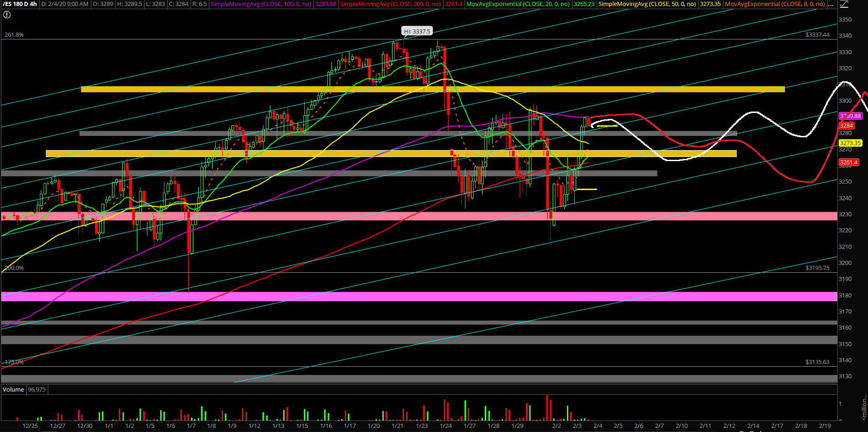This screenshot has height=432, width=868.
Task: Open the SimpleMovingAvg 50 study label
Action: pos(647,4)
